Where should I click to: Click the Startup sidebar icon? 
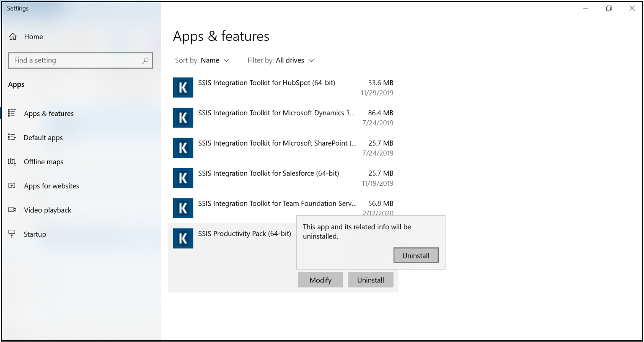(12, 233)
